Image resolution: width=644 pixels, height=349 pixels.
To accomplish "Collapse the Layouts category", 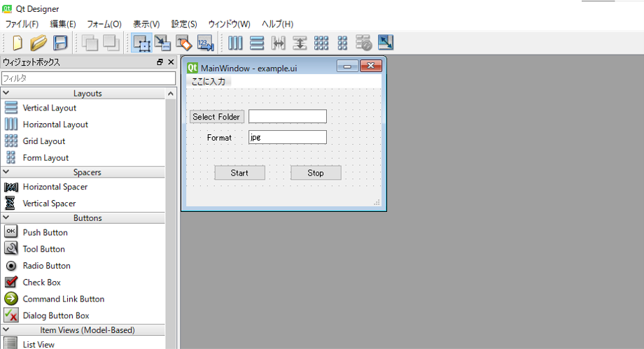I will (6, 93).
